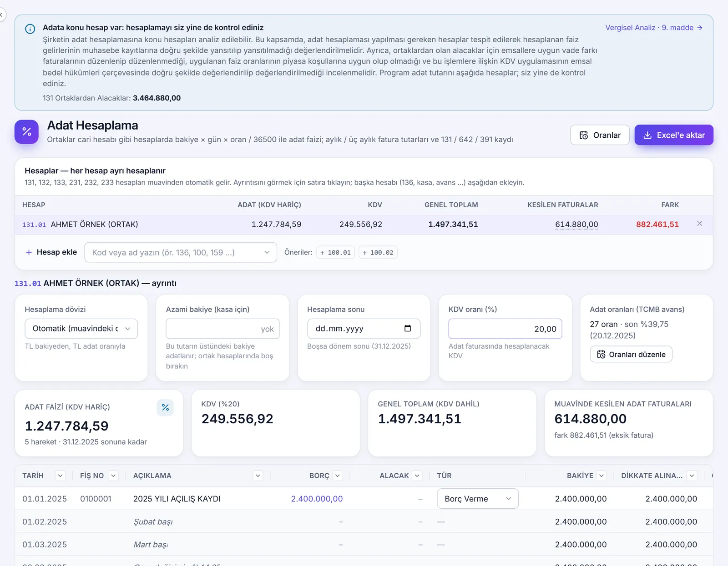Open the Borç Verme type dropdown
Viewport: 728px width, 566px height.
[x=478, y=499]
